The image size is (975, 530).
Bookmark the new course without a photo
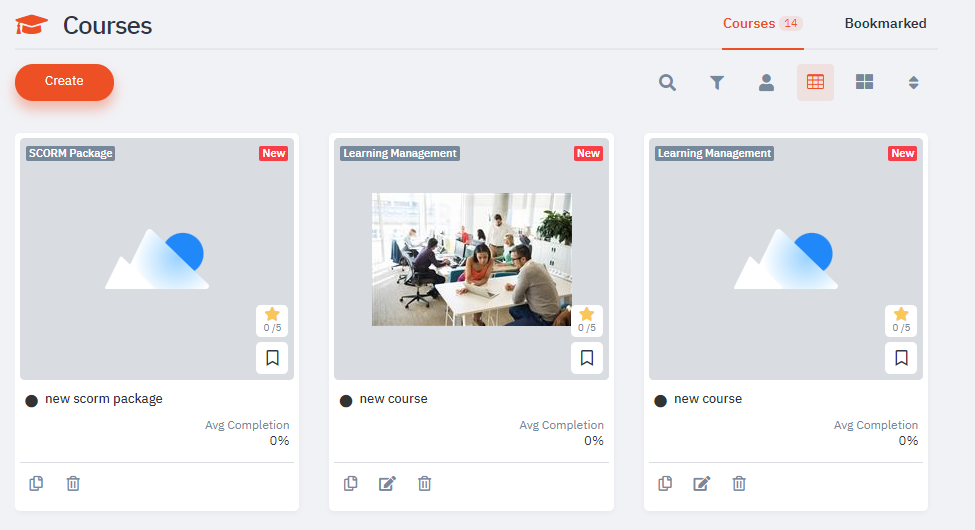point(902,358)
